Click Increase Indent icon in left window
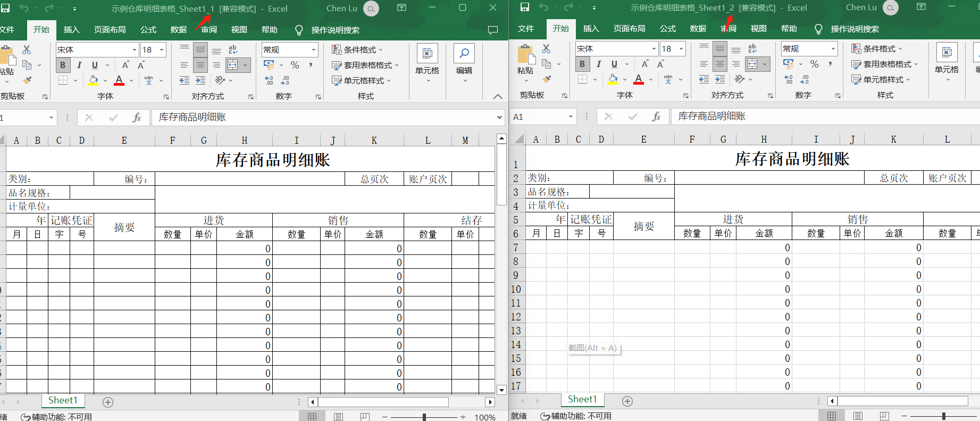Screen dimensions: 980x421 [200, 80]
